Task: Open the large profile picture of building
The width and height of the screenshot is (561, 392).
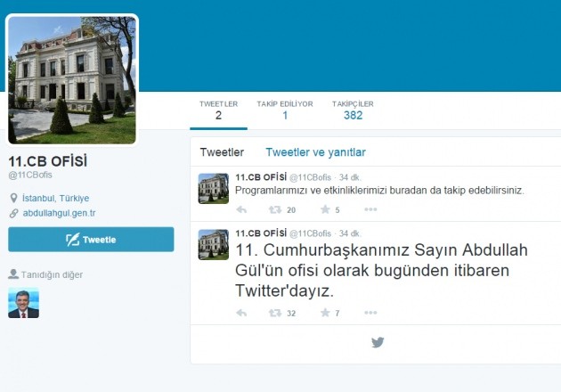Action: coord(73,79)
